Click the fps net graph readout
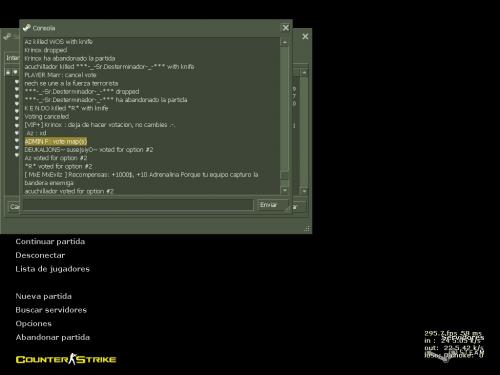Screen dimensions: 500x375 coord(454,345)
